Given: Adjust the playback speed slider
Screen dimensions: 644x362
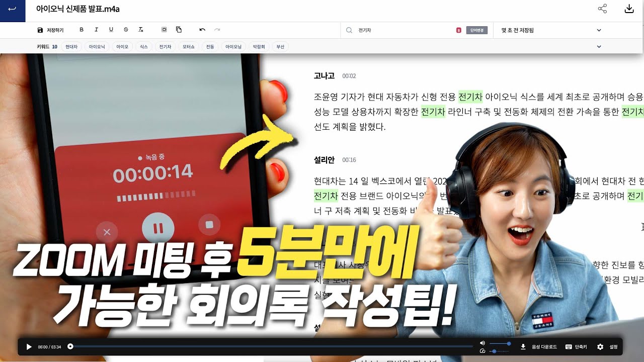Looking at the screenshot, I should pos(499,351).
